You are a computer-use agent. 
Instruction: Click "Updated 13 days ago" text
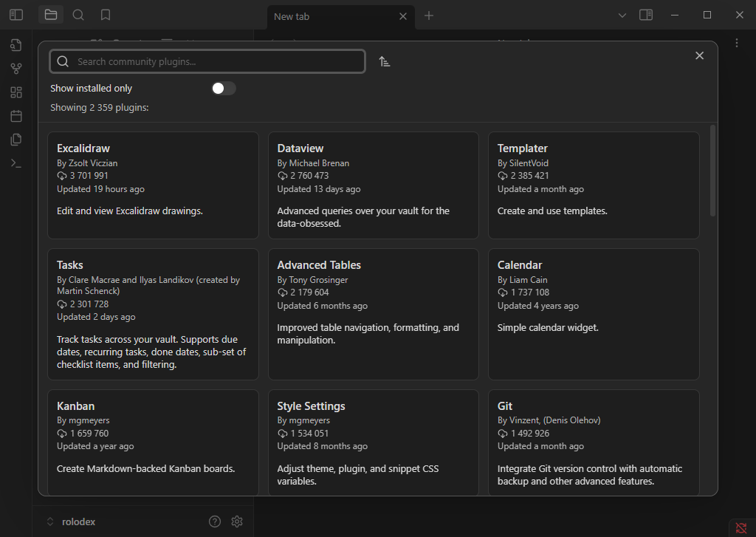click(x=319, y=189)
